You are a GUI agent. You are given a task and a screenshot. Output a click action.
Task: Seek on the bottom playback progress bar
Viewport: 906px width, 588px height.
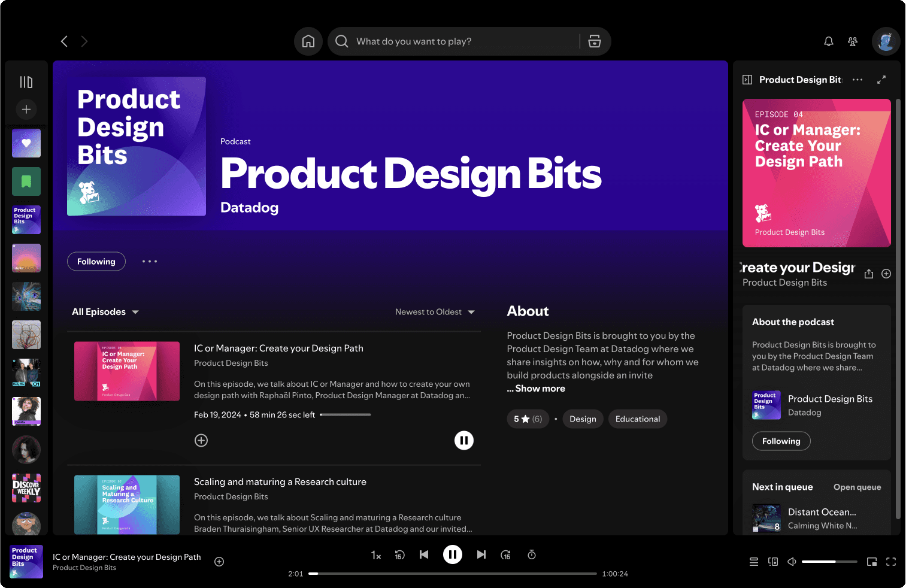[x=453, y=574]
